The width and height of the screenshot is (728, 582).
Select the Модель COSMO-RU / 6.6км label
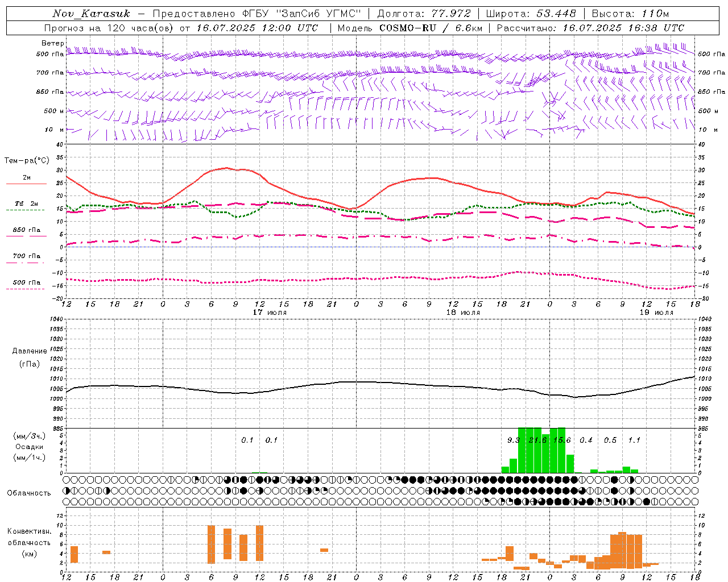pos(410,28)
